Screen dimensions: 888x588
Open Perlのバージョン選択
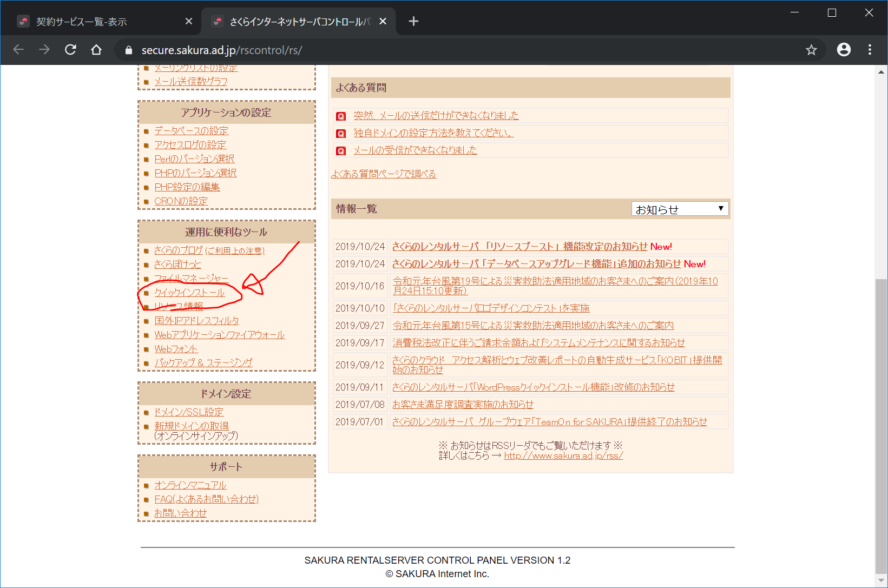pyautogui.click(x=194, y=158)
